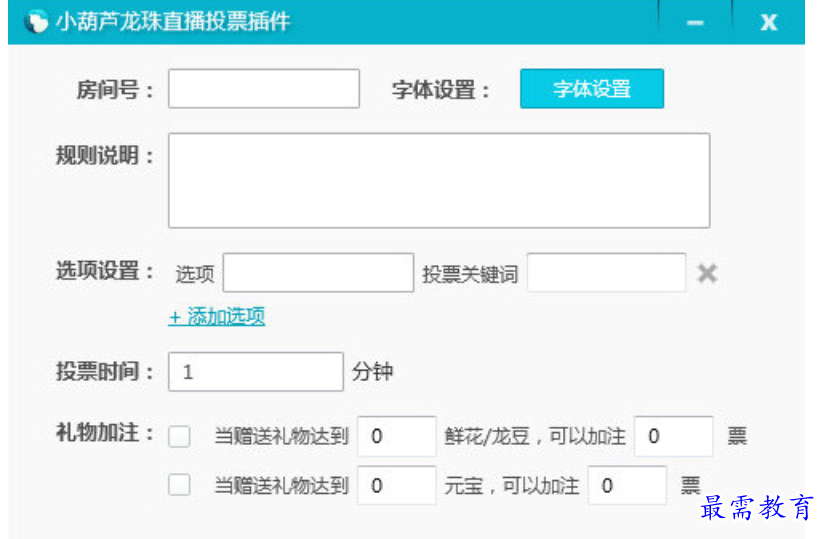Focus the 房间号 input field
This screenshot has width=822, height=539.
click(264, 89)
